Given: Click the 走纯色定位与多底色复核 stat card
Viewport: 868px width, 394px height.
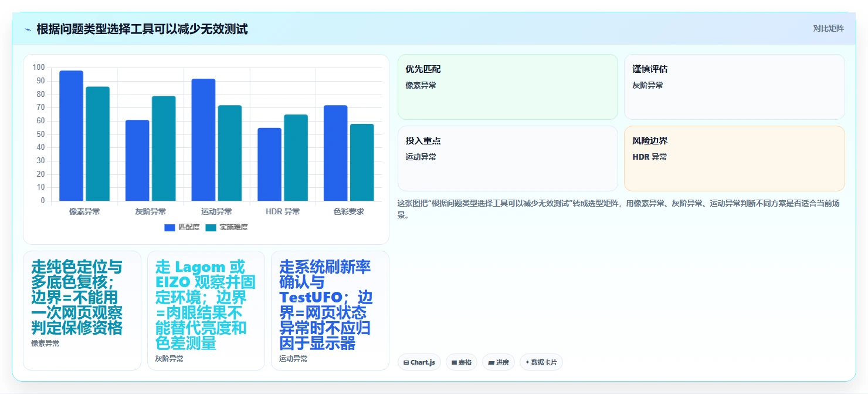Looking at the screenshot, I should (82, 311).
